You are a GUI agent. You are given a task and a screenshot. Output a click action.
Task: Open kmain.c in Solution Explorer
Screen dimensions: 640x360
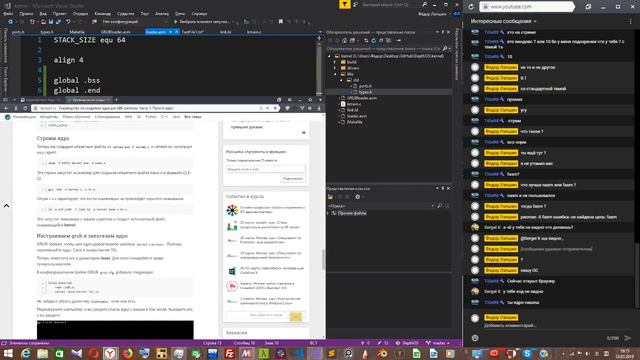pyautogui.click(x=354, y=104)
